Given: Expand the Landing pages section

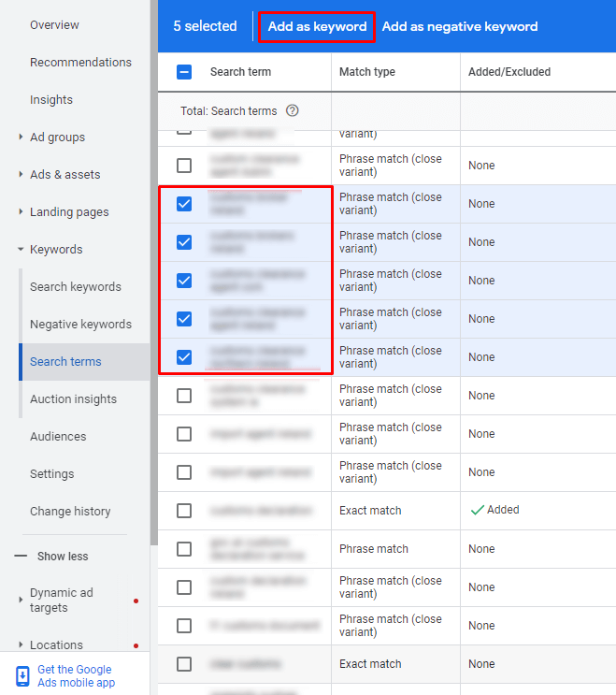Looking at the screenshot, I should coord(21,212).
